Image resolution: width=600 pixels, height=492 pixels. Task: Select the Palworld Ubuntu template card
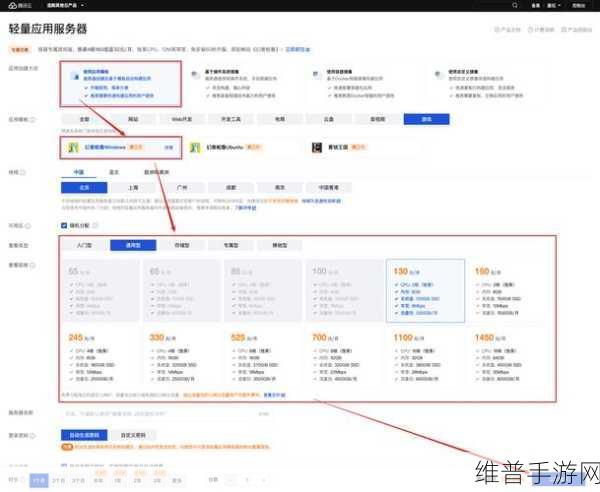click(243, 147)
